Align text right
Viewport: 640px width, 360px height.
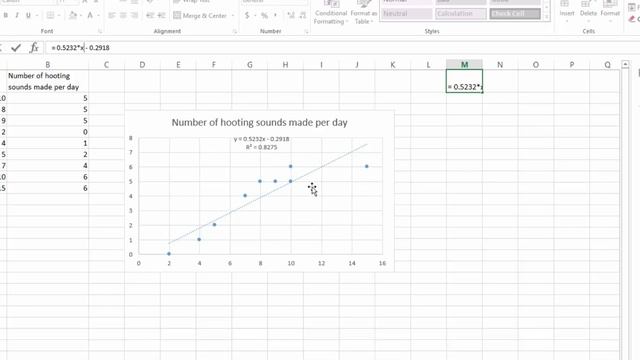click(134, 16)
